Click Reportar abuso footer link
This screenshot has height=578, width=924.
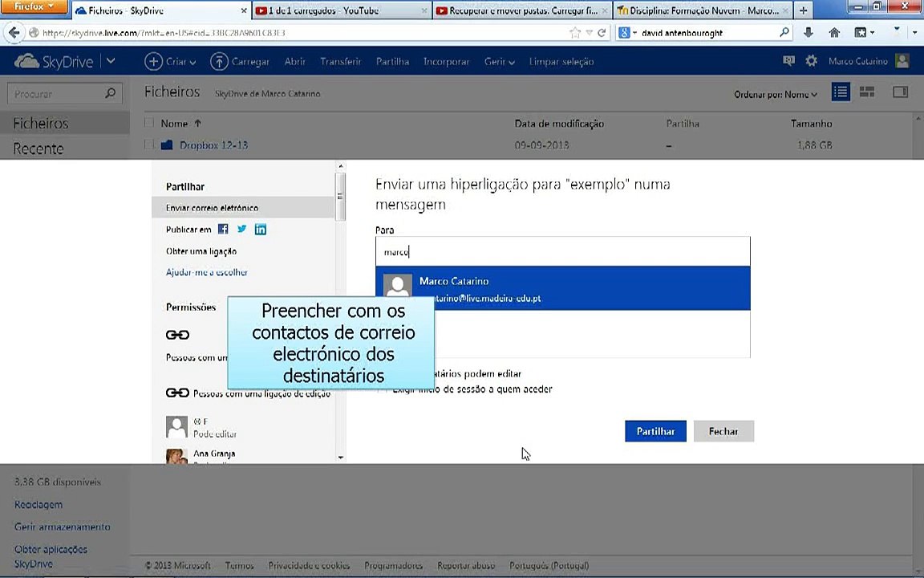pos(465,565)
